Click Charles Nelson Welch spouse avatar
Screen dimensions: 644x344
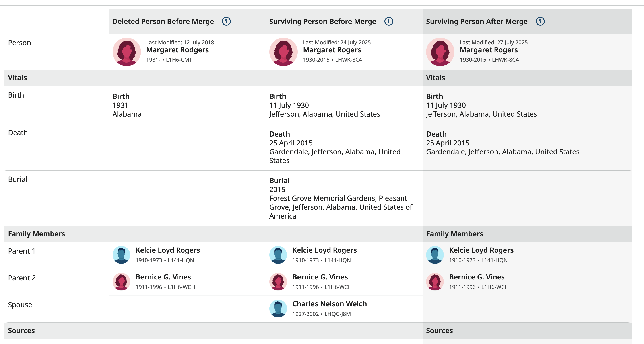pos(278,308)
